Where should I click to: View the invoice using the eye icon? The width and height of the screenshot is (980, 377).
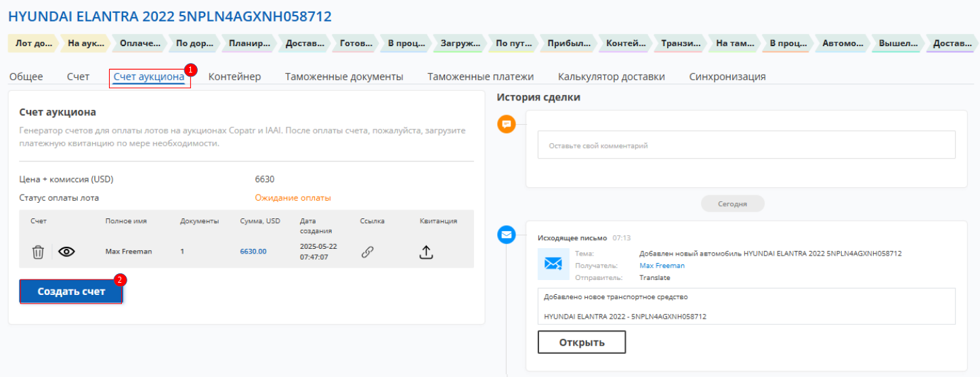(x=66, y=252)
